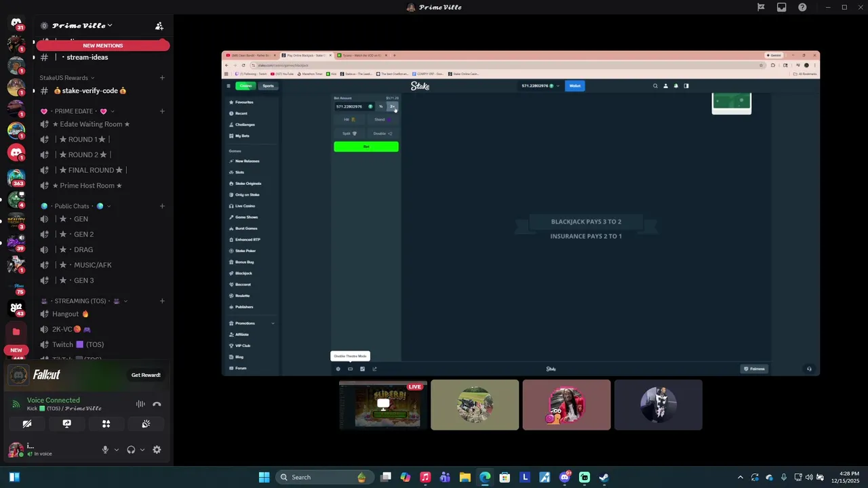Open Discord User Settings gear
The image size is (868, 488).
[x=157, y=449]
